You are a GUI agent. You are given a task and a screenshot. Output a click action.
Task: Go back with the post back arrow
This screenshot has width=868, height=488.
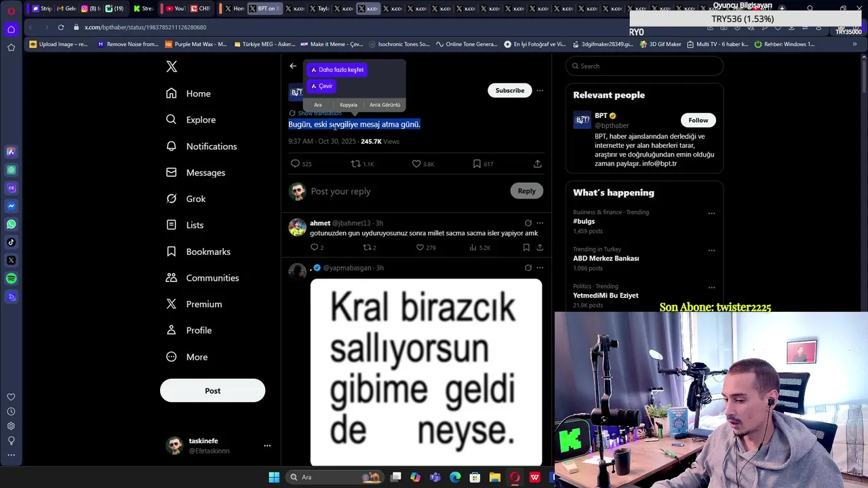pos(293,66)
